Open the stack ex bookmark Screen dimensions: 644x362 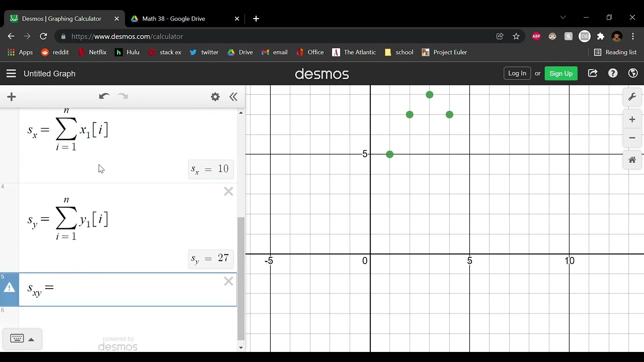coord(165,52)
